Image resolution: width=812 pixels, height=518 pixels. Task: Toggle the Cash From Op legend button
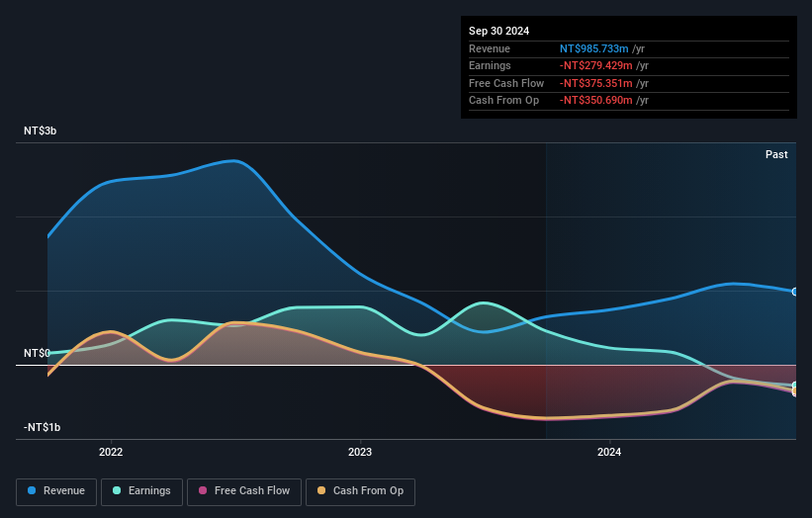coord(360,491)
